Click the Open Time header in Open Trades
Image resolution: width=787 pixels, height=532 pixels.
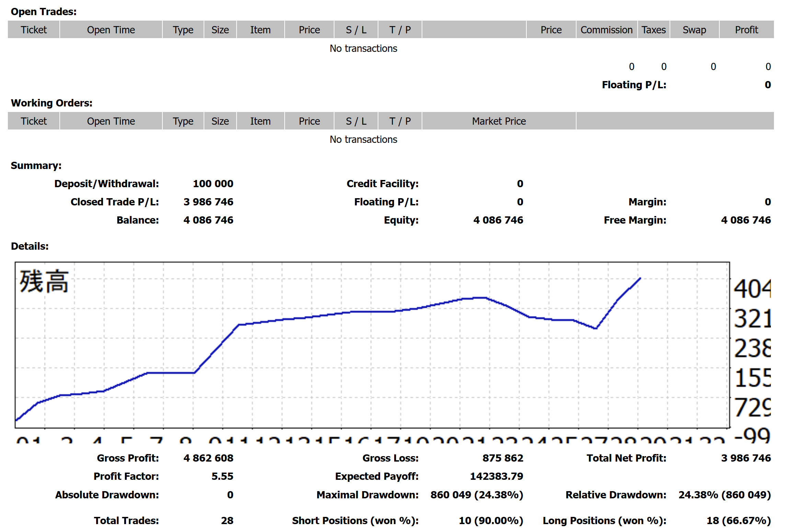click(111, 30)
